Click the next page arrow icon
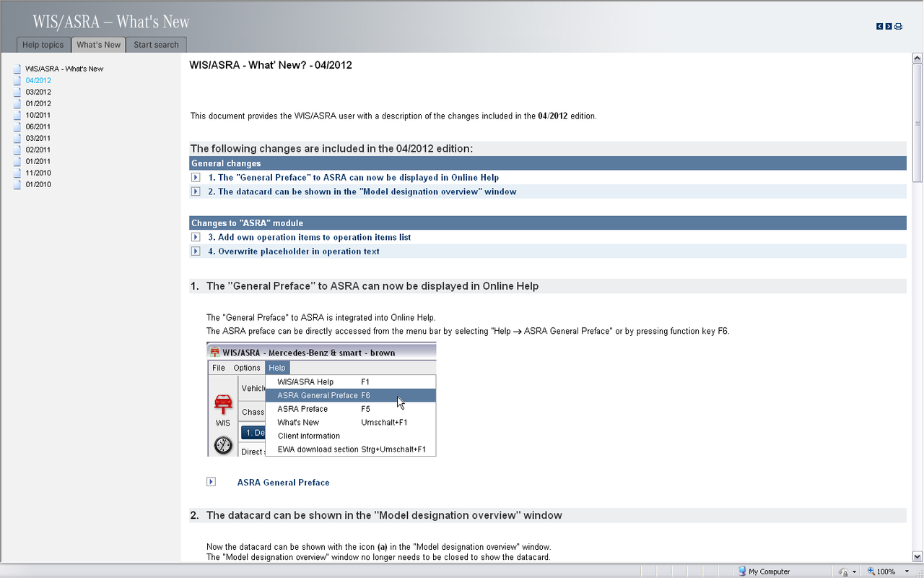Screen dimensions: 924x578 pyautogui.click(x=889, y=26)
